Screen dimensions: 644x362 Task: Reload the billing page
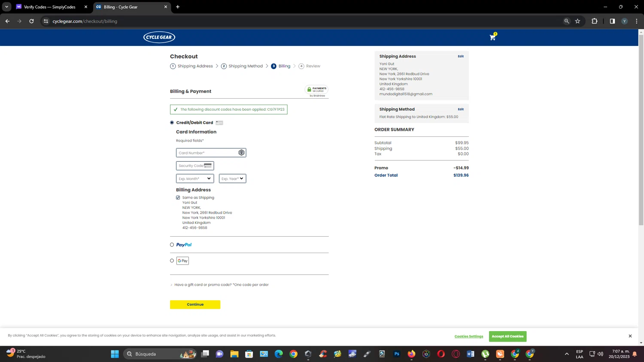tap(31, 21)
